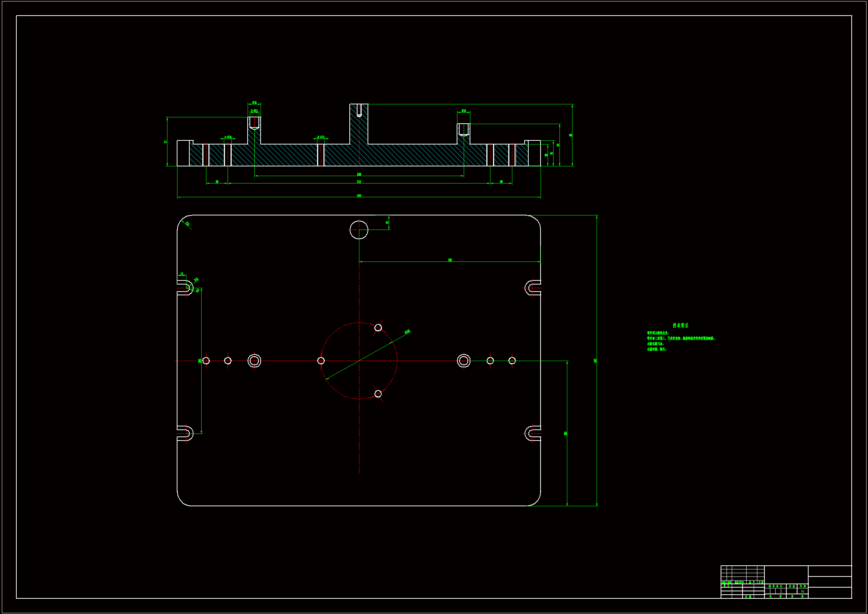Select the 500 overall width dimension
Image resolution: width=868 pixels, height=614 pixels.
click(359, 196)
